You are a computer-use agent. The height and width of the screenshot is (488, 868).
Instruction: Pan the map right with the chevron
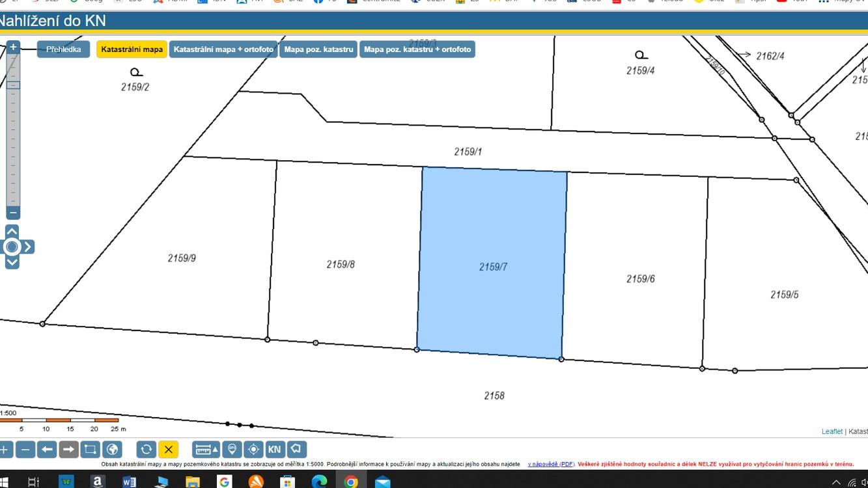point(28,247)
